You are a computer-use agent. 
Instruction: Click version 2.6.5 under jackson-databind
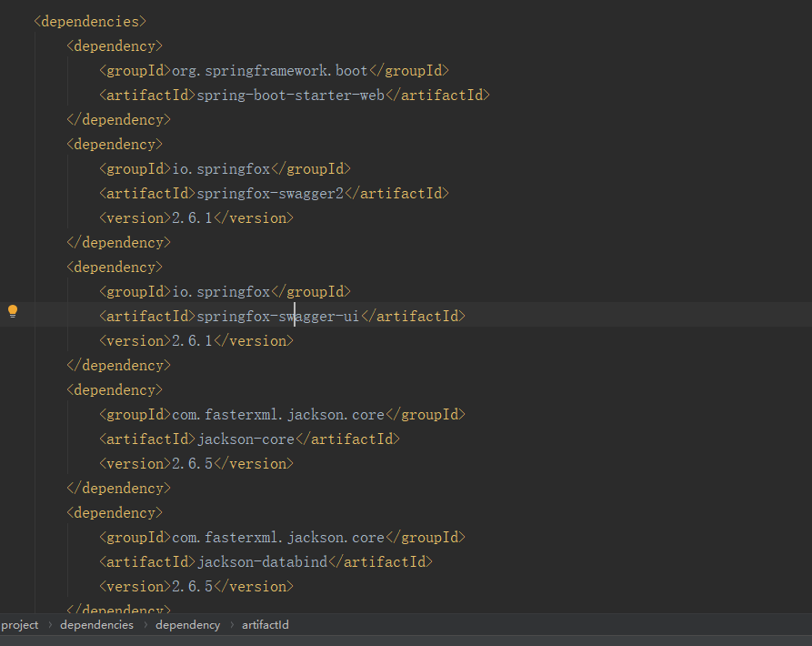[x=192, y=587]
